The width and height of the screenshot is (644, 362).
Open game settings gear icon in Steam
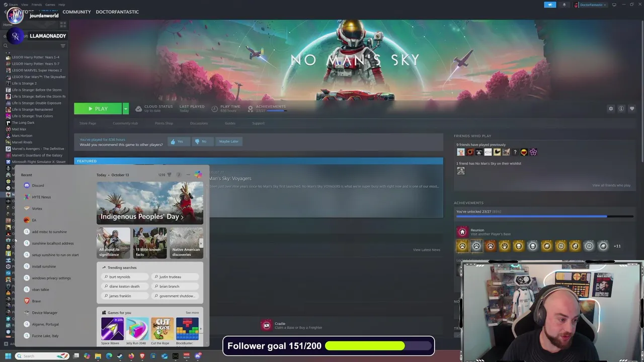click(x=611, y=109)
